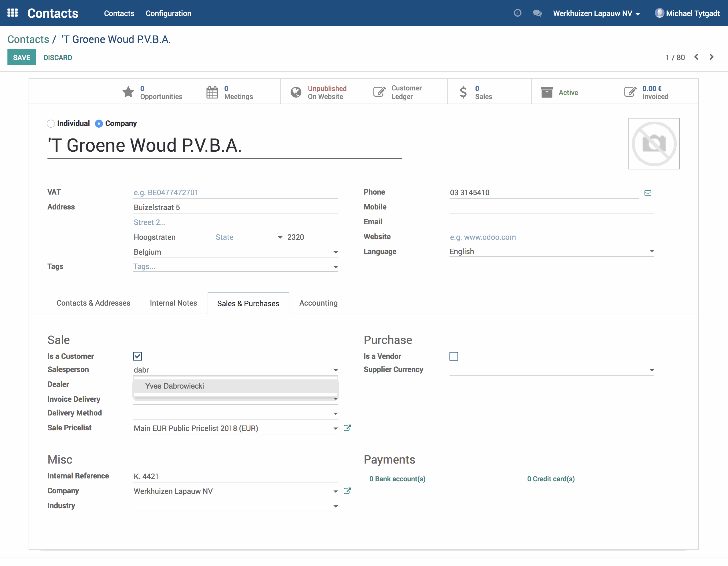Viewport: 728px width, 566px height.
Task: Click the SAVE button
Action: [22, 57]
